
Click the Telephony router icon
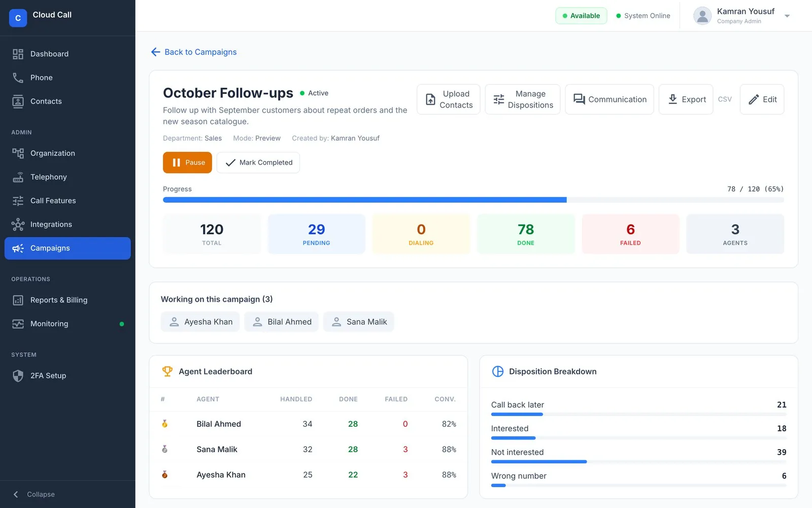(18, 177)
